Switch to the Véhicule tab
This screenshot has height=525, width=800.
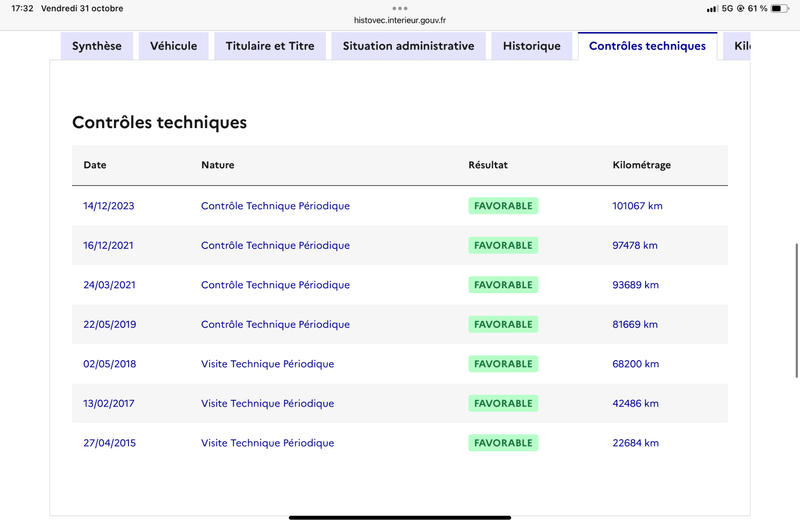tap(174, 46)
